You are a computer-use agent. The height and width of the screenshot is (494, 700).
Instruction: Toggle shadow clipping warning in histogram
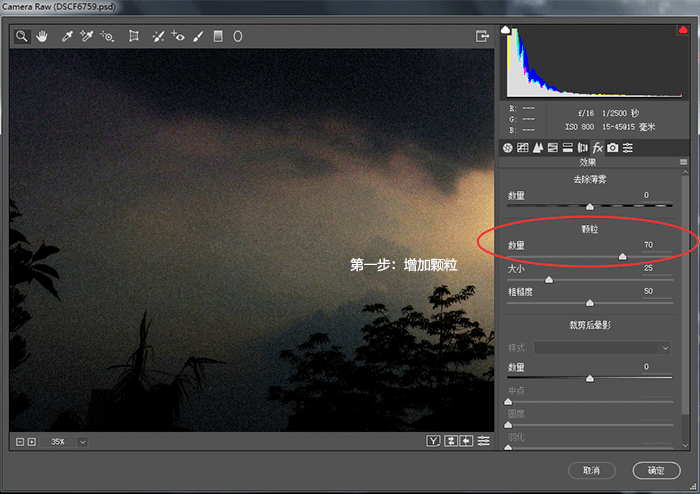505,30
